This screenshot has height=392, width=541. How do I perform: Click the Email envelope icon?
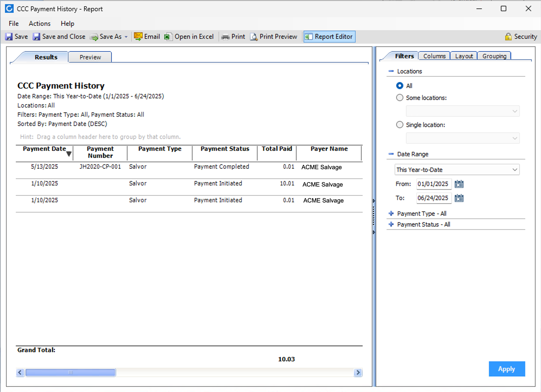coord(138,37)
